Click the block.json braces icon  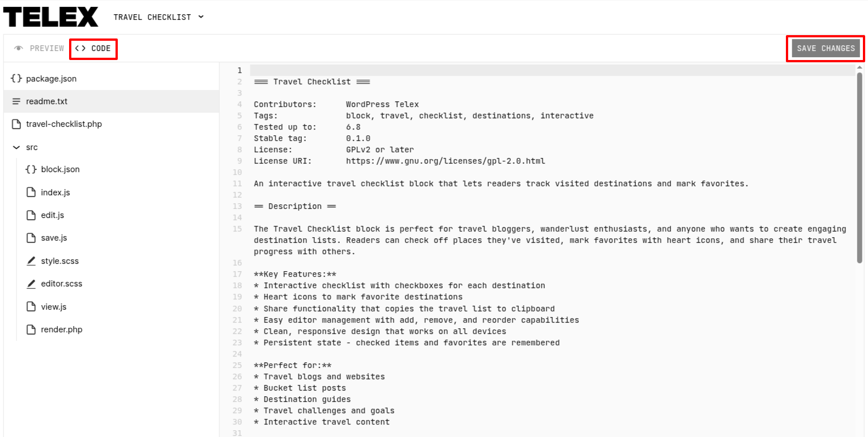coord(31,169)
